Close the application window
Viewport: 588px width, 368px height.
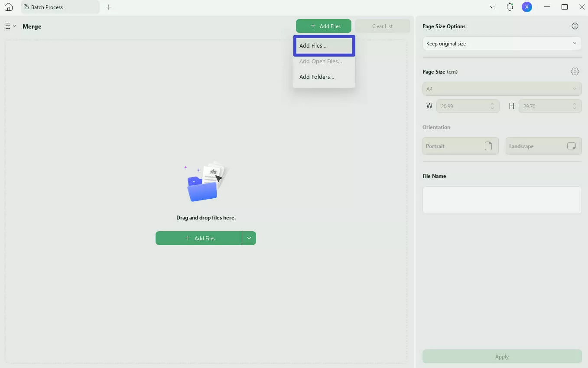pyautogui.click(x=582, y=7)
